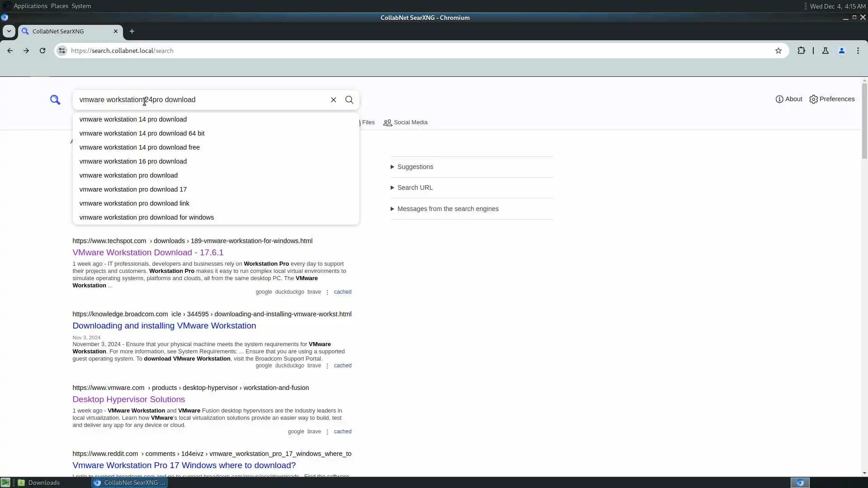Open Chromium three-dot menu

[858, 51]
